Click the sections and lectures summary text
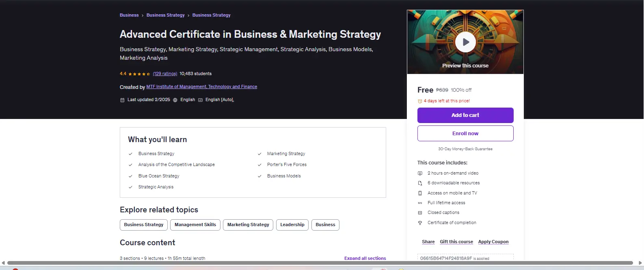This screenshot has width=644, height=270. pyautogui.click(x=162, y=258)
